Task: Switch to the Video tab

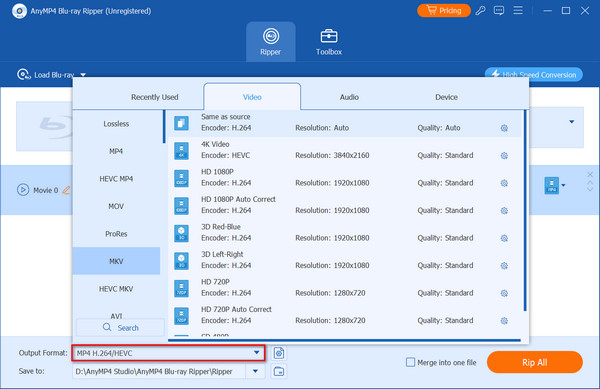Action: pos(252,97)
